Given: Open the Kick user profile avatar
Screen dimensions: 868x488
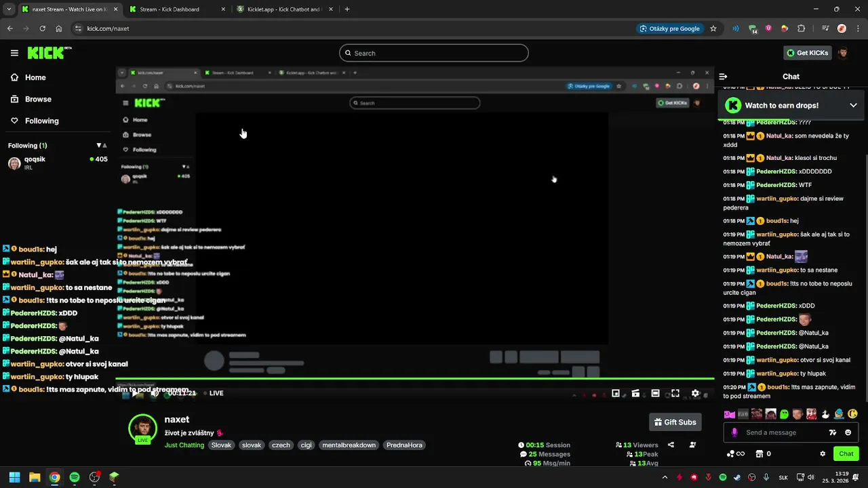Looking at the screenshot, I should pyautogui.click(x=843, y=53).
